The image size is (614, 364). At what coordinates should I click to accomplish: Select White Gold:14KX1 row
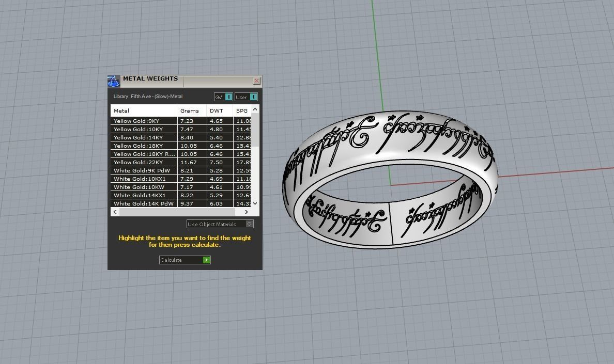pyautogui.click(x=181, y=195)
